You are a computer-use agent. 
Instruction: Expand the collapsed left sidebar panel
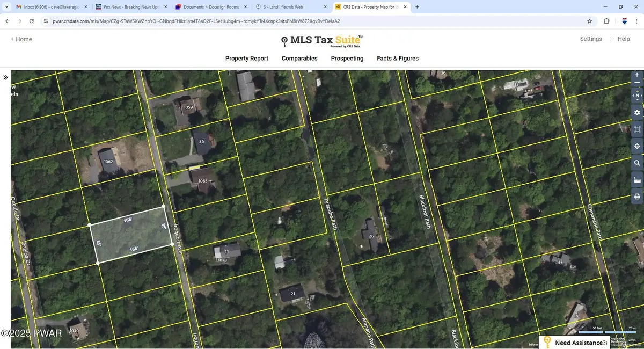(5, 77)
